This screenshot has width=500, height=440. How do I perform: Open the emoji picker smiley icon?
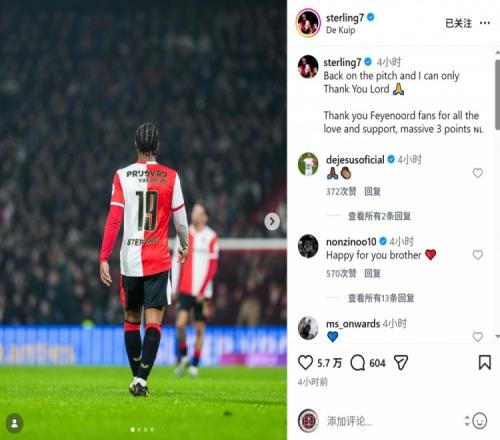pos(479,421)
